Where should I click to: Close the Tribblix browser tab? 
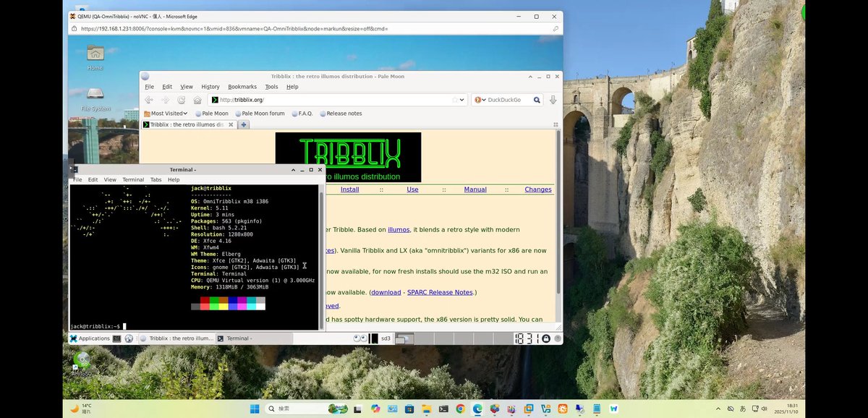pyautogui.click(x=231, y=124)
